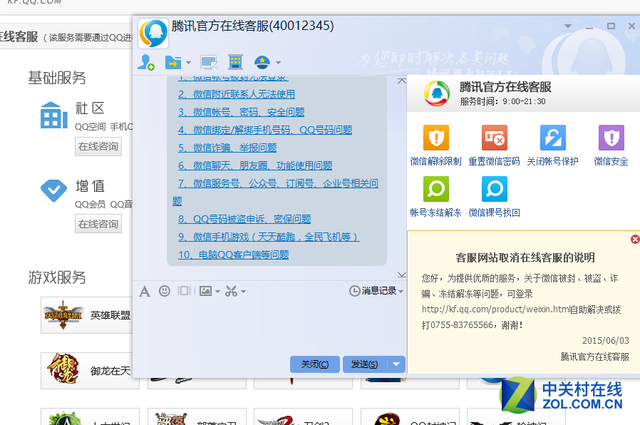Click the 关闭帐号保护 blue lock icon
The image size is (640, 425).
click(x=553, y=138)
